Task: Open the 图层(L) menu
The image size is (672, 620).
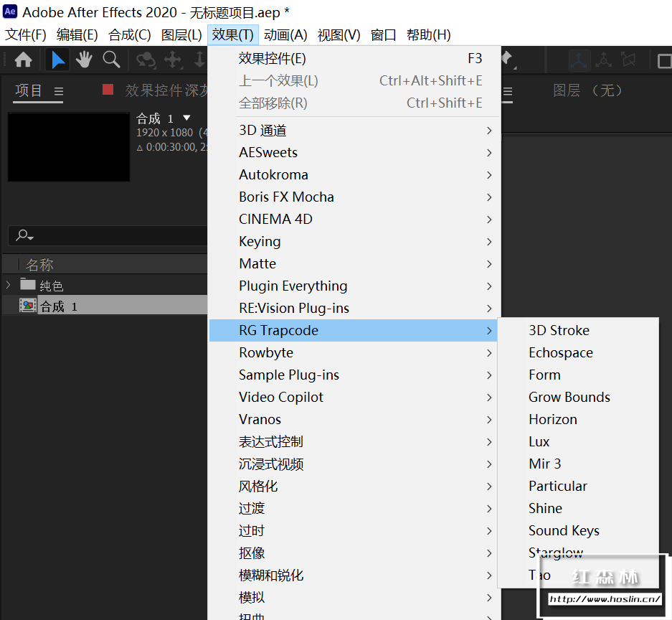Action: tap(181, 34)
